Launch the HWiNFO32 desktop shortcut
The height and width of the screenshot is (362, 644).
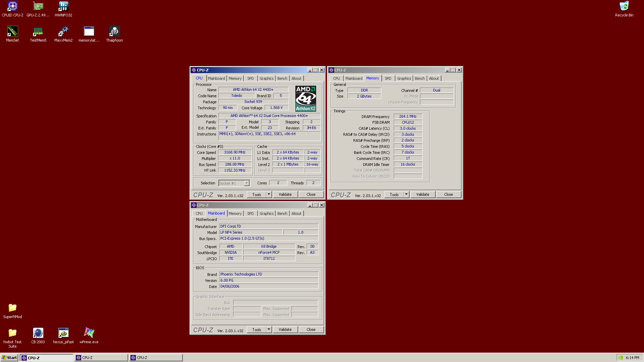pyautogui.click(x=63, y=9)
